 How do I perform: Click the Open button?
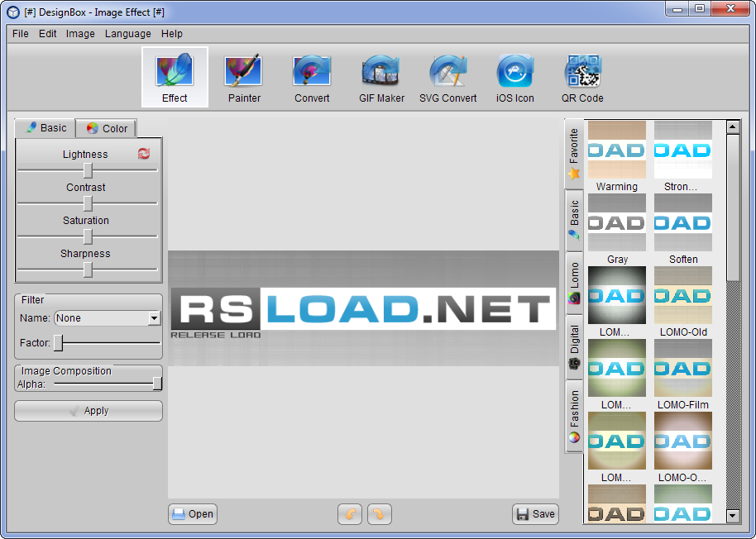[193, 514]
